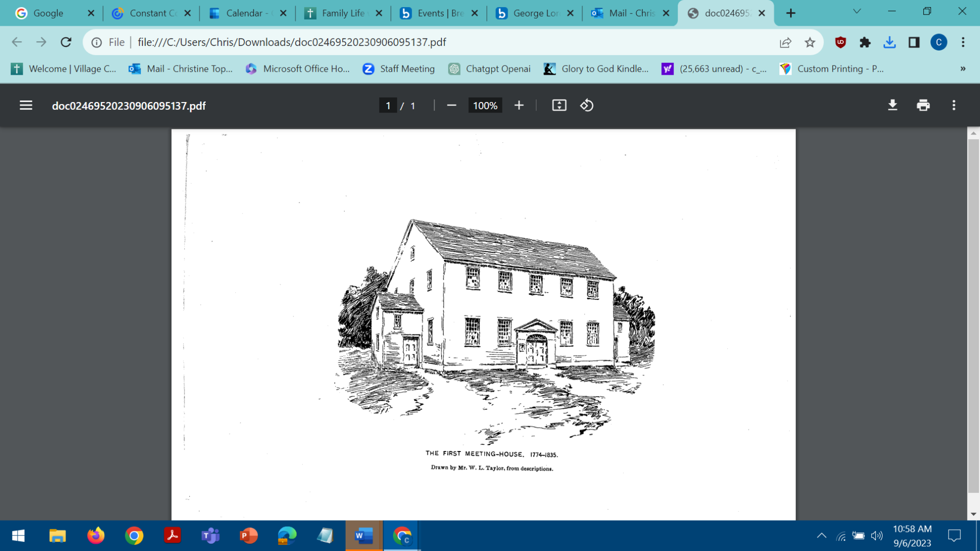This screenshot has width=980, height=551.
Task: Open Chrome Extensions puzzle icon
Action: coord(865,42)
